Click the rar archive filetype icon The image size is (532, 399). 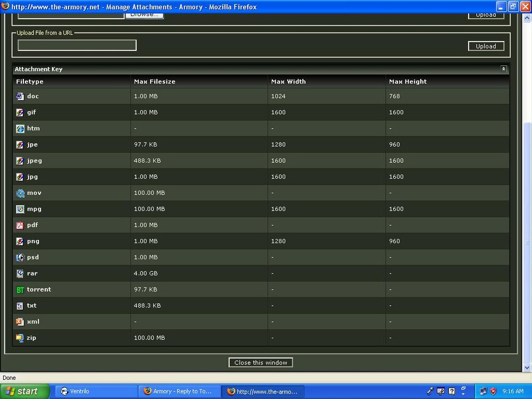pyautogui.click(x=20, y=273)
